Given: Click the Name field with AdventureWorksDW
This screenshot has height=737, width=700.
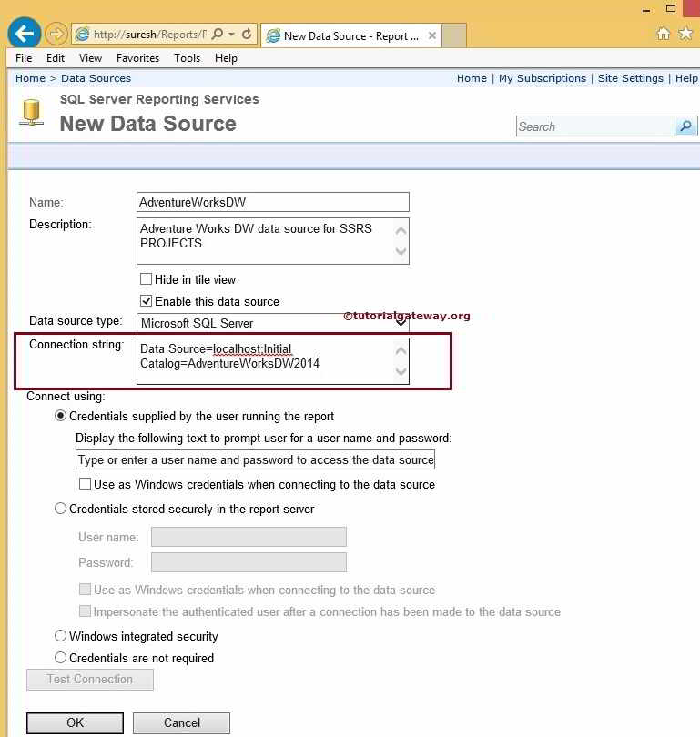Looking at the screenshot, I should click(273, 202).
